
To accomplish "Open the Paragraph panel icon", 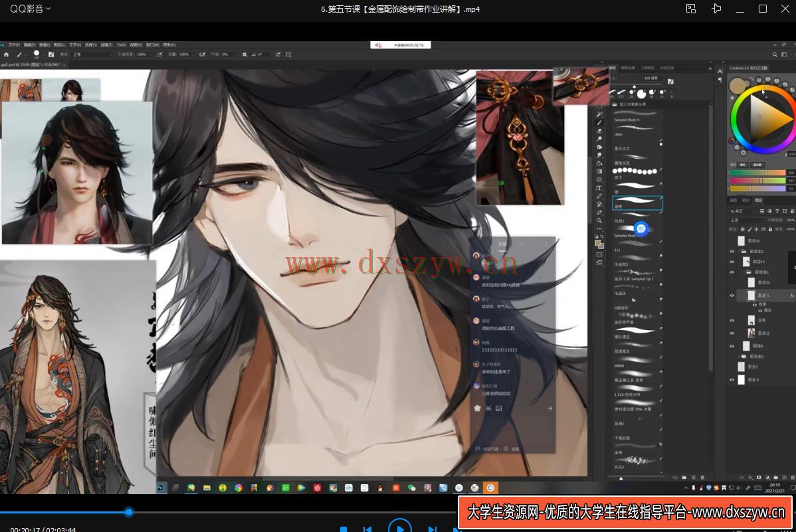I will 720,80.
